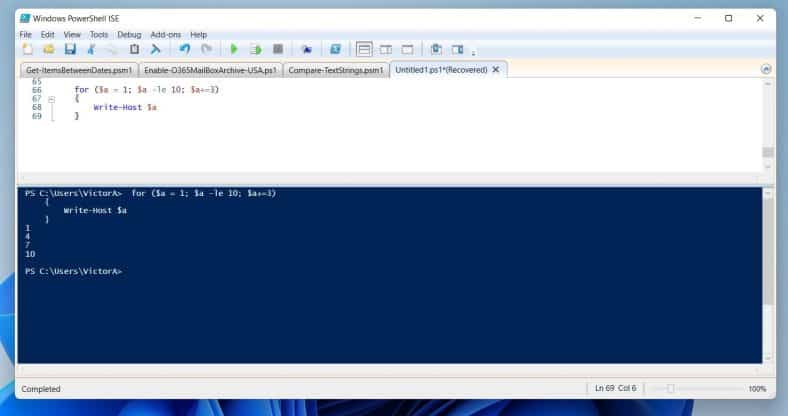
Task: Maximize the PowerShell ISE window
Action: pos(729,19)
